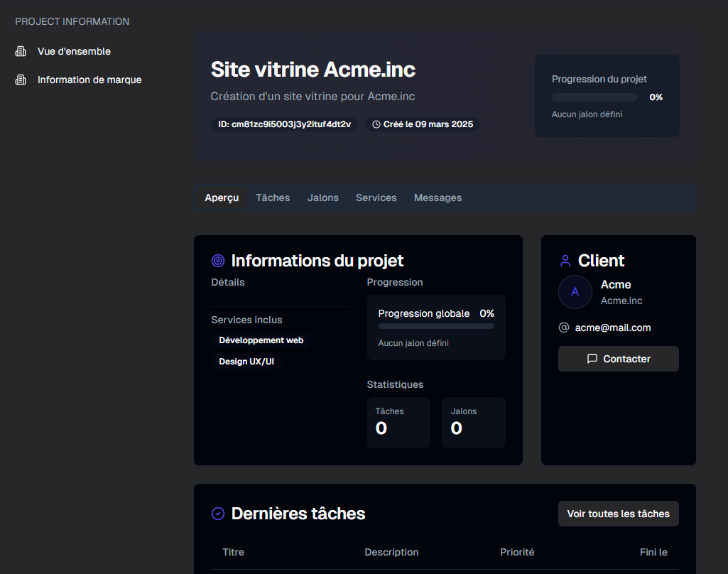This screenshot has height=574, width=728.
Task: Click the chat bubble icon in Contacter
Action: click(592, 359)
